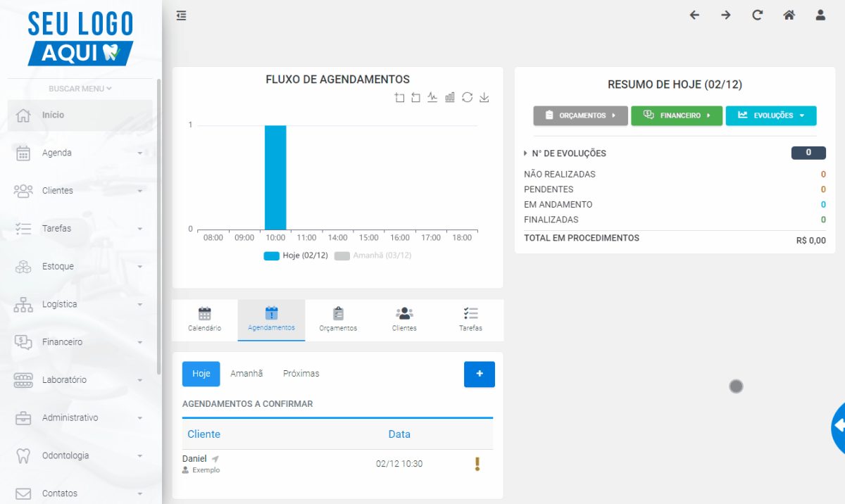Select the Início menu item

(x=80, y=115)
